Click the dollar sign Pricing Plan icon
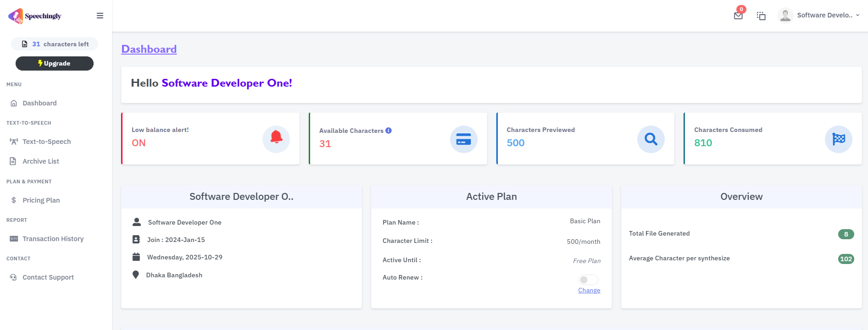 point(14,200)
